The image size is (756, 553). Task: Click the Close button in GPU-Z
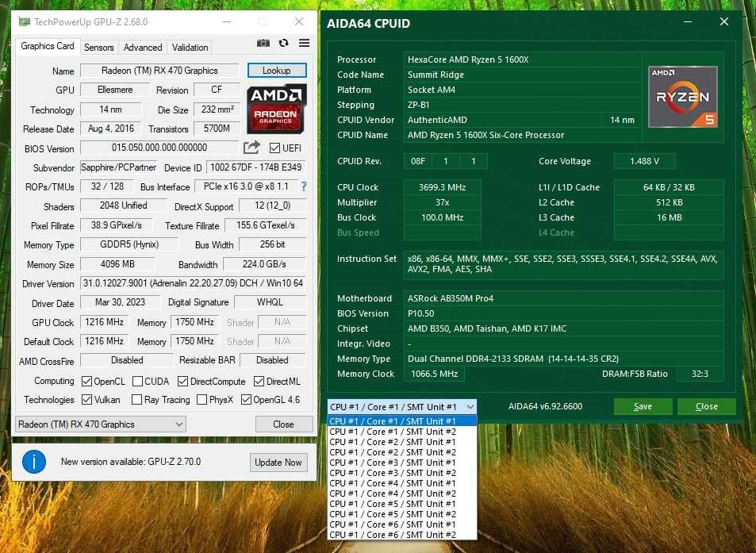click(x=283, y=424)
